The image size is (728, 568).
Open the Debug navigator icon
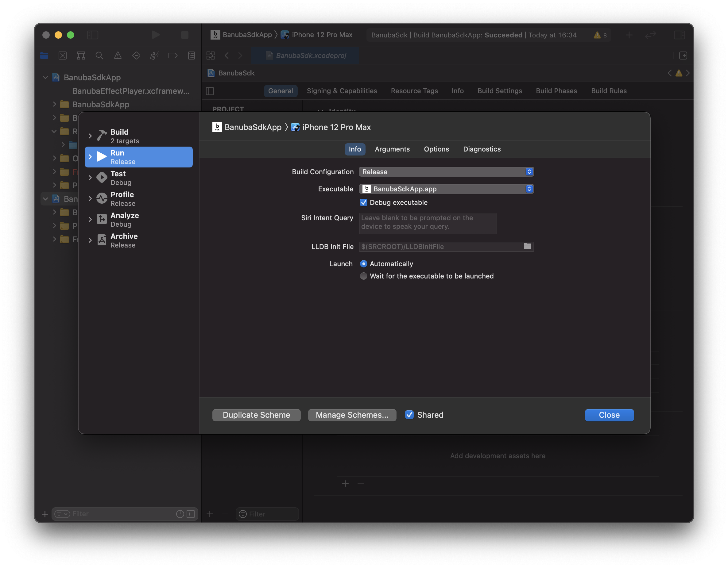click(154, 56)
